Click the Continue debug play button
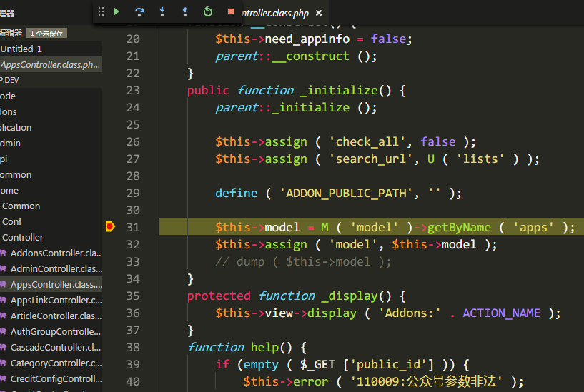This screenshot has height=392, width=584. pyautogui.click(x=117, y=12)
